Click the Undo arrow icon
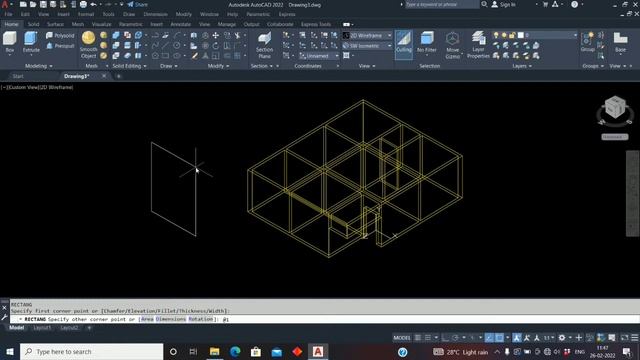Image resolution: width=640 pixels, height=360 pixels. point(93,4)
